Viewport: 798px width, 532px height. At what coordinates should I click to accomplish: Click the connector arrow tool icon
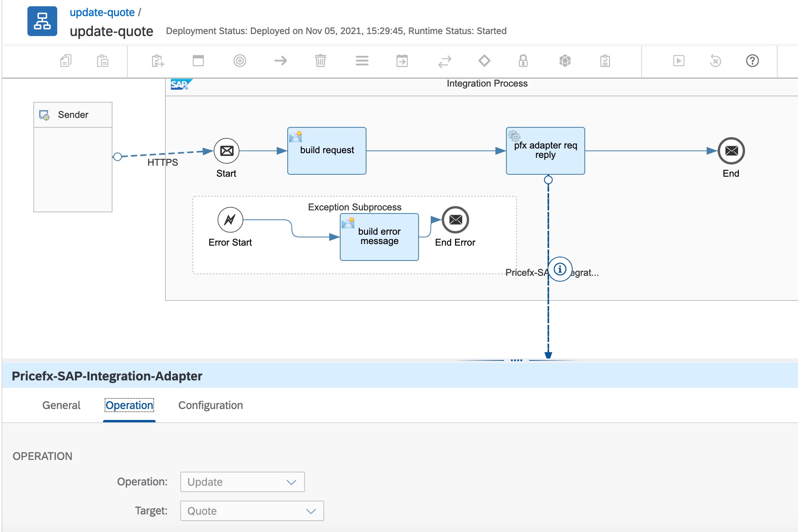coord(280,61)
